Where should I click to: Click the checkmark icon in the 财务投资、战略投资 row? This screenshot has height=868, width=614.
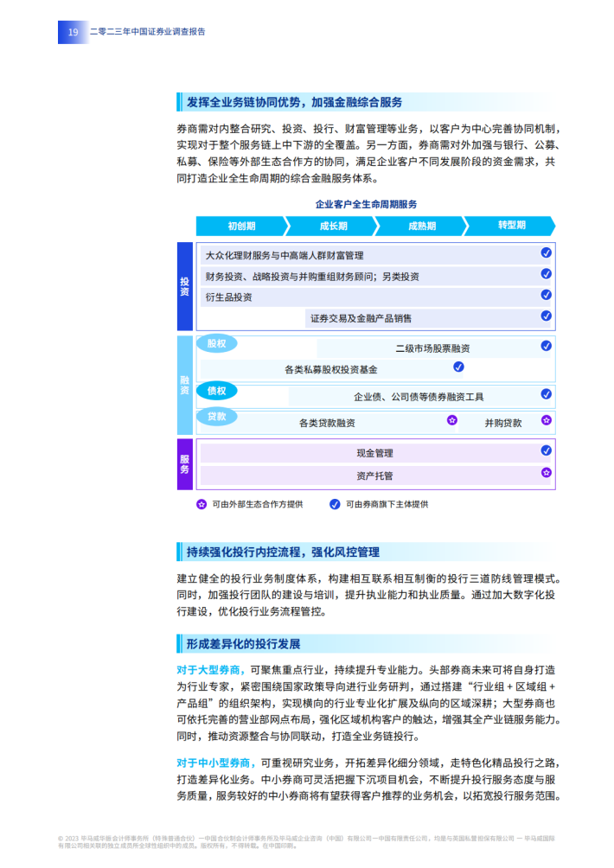pos(546,273)
